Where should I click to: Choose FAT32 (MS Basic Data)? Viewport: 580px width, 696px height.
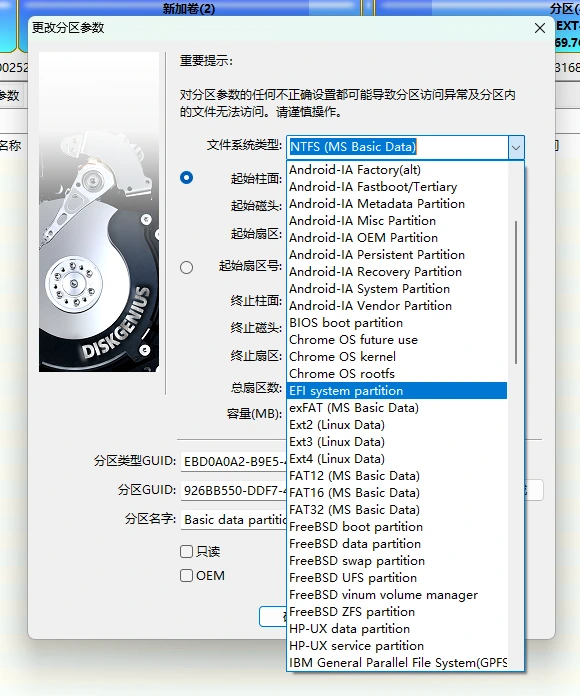(397, 510)
